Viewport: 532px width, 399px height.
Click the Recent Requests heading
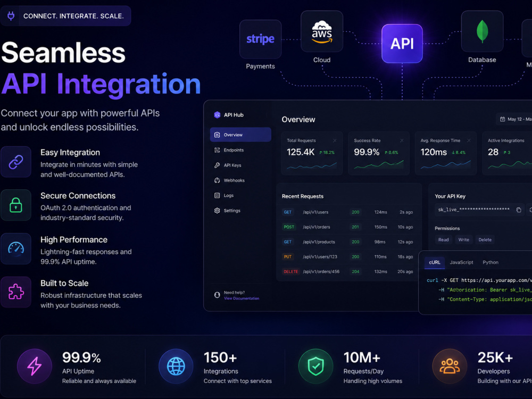click(x=303, y=196)
